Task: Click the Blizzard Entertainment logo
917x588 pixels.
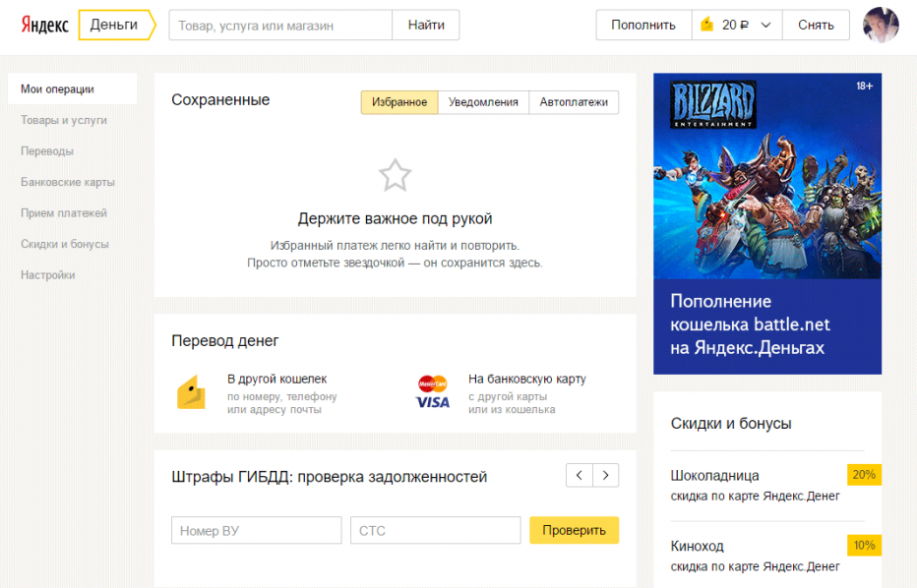Action: [x=713, y=104]
